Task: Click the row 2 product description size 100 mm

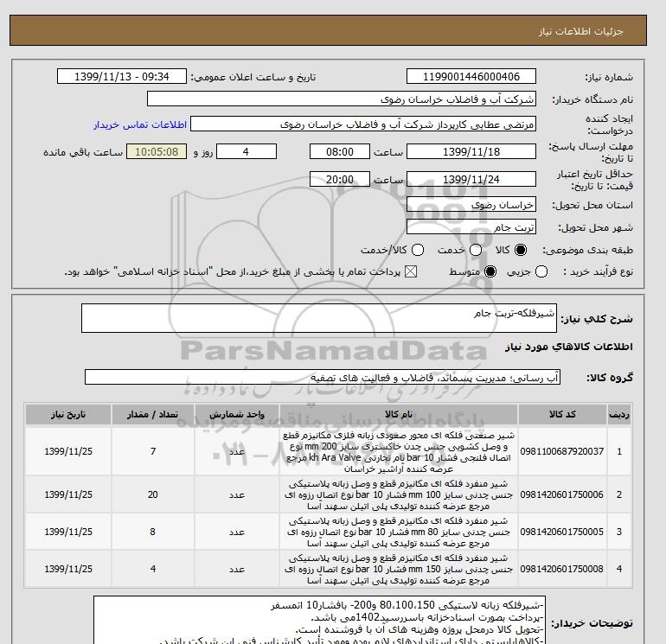Action: 399,495
